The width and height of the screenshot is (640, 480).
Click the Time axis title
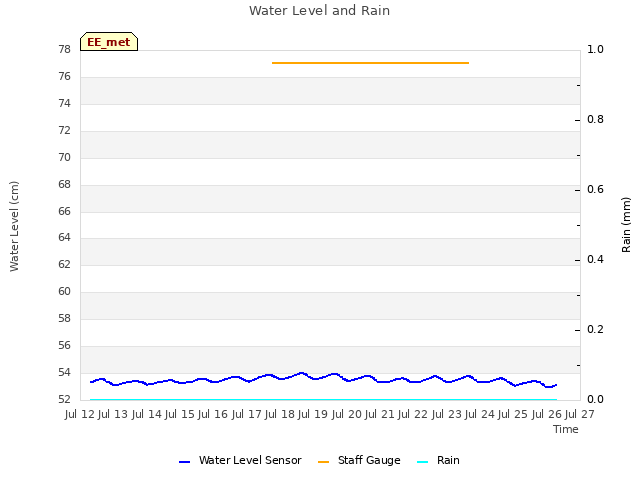(566, 429)
